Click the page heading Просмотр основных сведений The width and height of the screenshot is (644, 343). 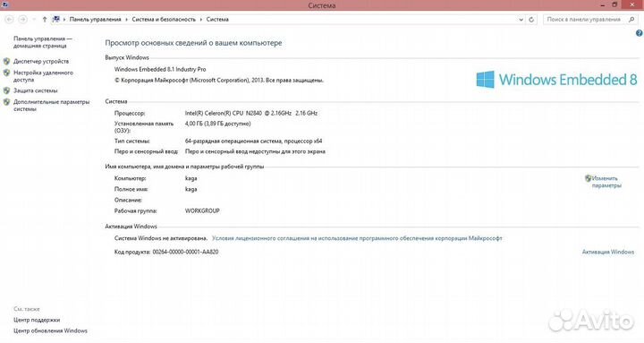193,43
